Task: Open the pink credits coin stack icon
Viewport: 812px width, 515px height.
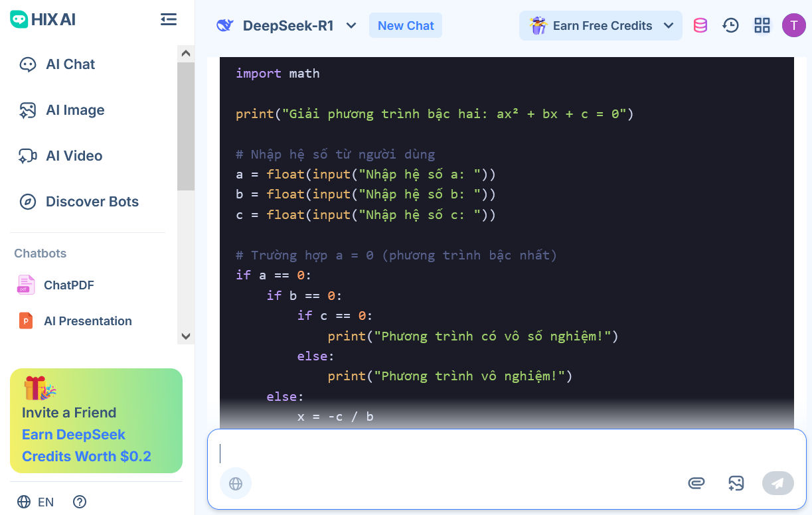Action: (x=700, y=26)
